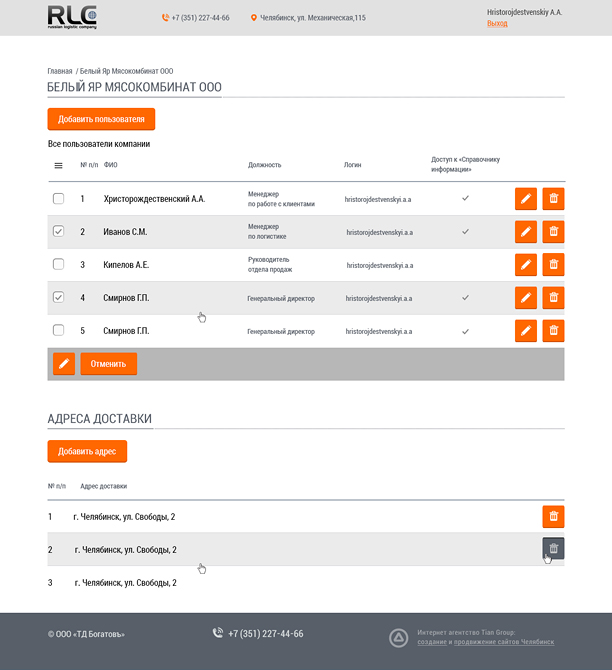
Task: Open the создание link in the footer
Action: click(432, 642)
